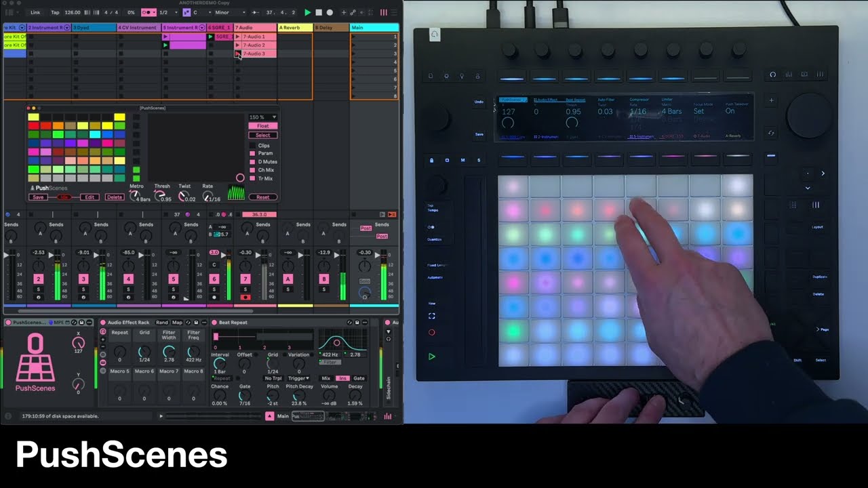Click the Save button in PushScenes

click(x=38, y=197)
